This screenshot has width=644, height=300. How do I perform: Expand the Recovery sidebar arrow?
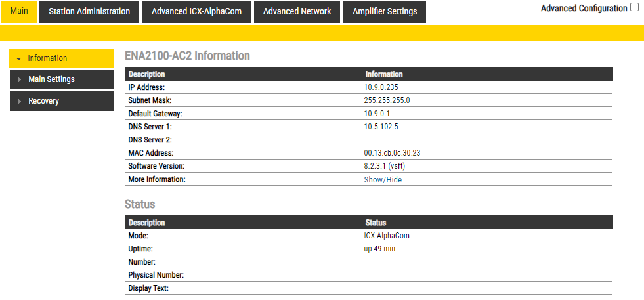(x=20, y=102)
